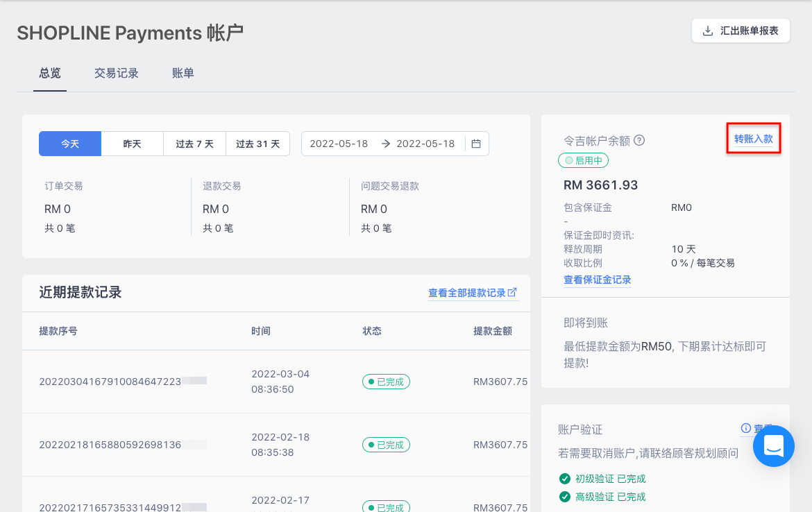Open the 总览 tab
812x512 pixels.
click(x=50, y=73)
